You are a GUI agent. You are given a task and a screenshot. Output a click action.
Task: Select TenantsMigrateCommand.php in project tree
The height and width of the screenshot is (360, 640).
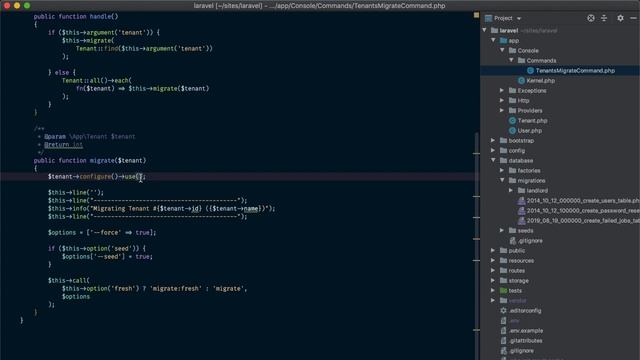click(575, 71)
